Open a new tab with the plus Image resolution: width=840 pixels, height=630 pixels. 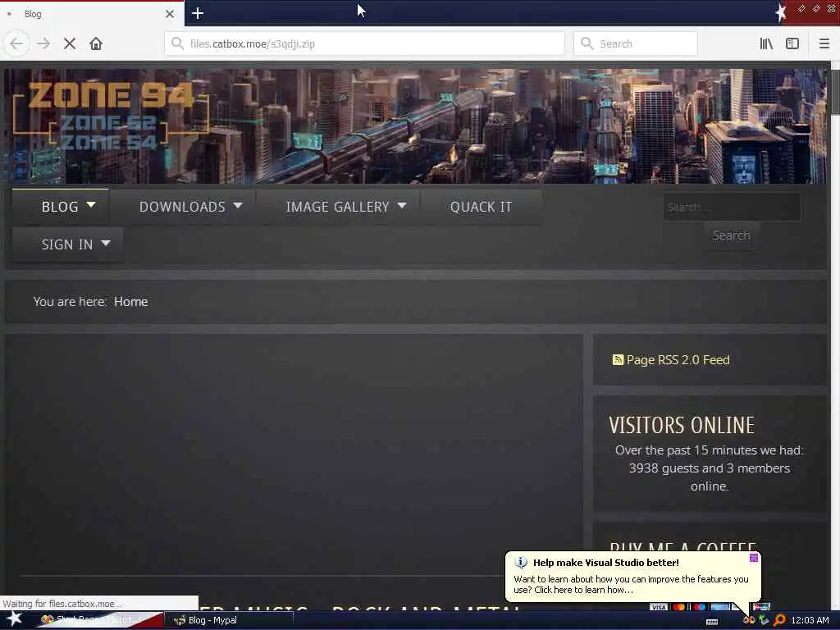tap(198, 13)
